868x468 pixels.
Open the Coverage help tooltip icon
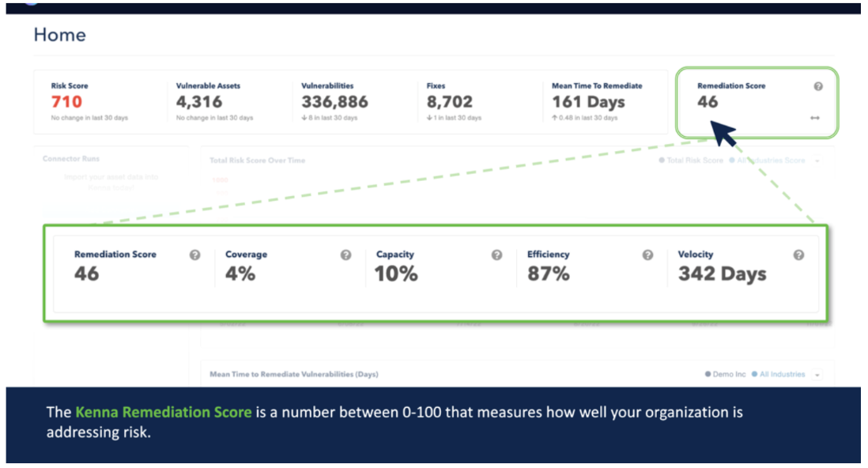pos(345,255)
